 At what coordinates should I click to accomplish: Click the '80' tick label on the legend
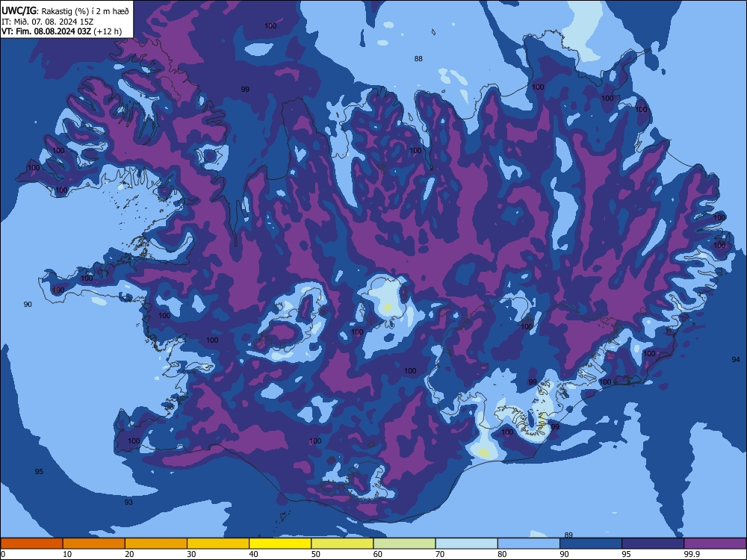502,554
